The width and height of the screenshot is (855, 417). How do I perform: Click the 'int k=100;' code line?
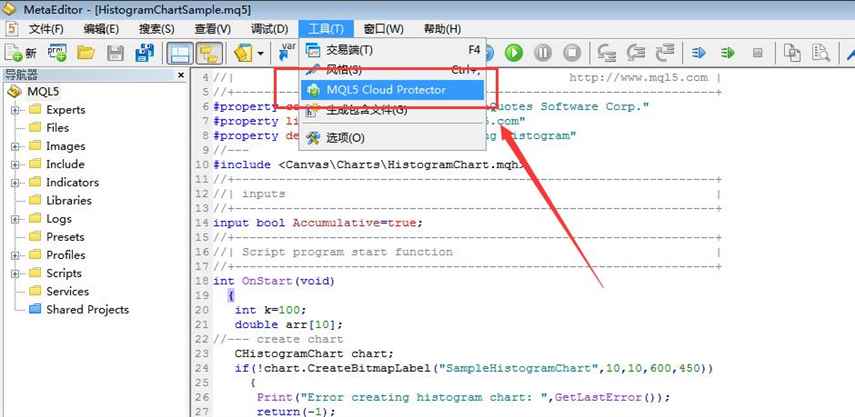[x=270, y=310]
